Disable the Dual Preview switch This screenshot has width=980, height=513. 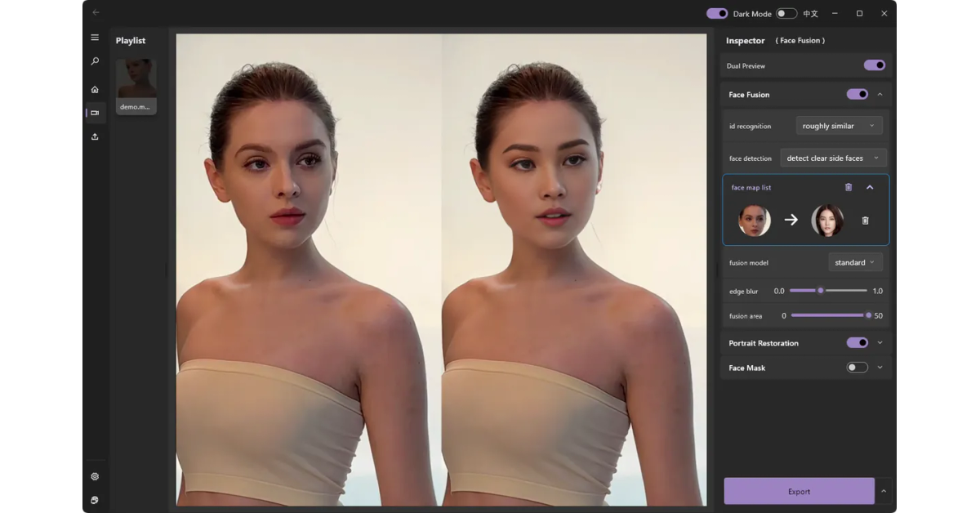875,65
